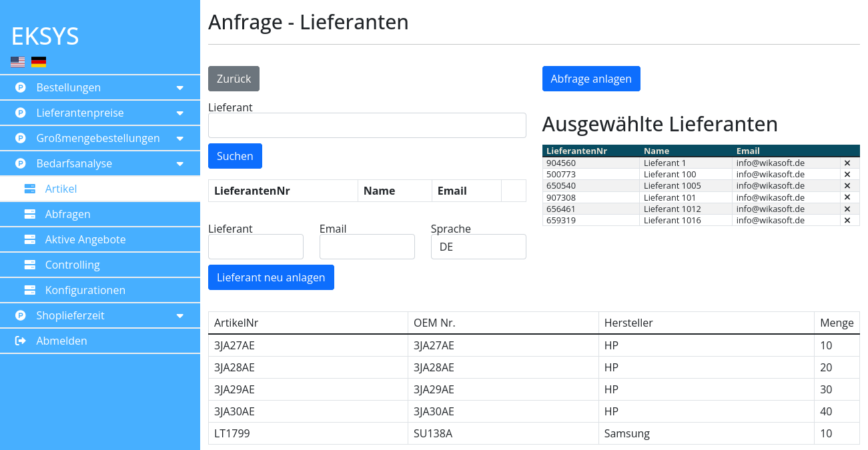868x450 pixels.
Task: Expand the Shoplieferzeit menu arrow
Action: pos(179,316)
